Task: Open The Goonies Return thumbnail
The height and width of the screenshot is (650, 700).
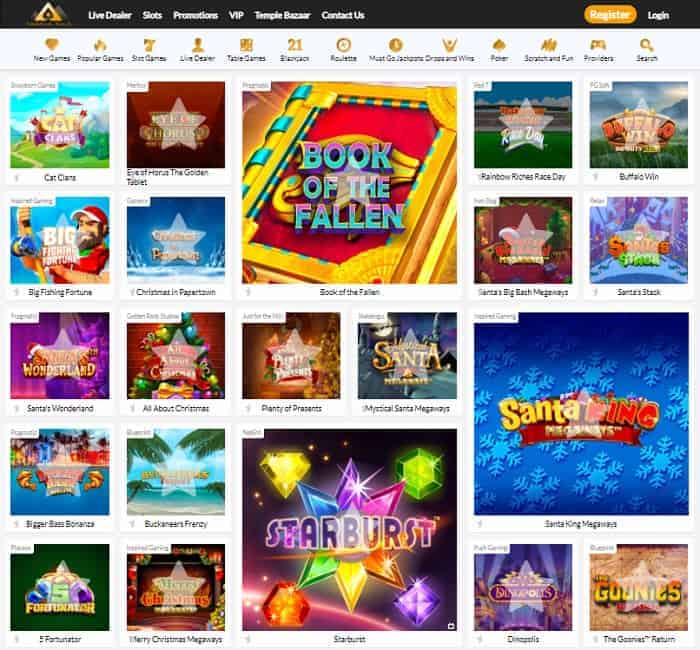Action: pyautogui.click(x=639, y=587)
